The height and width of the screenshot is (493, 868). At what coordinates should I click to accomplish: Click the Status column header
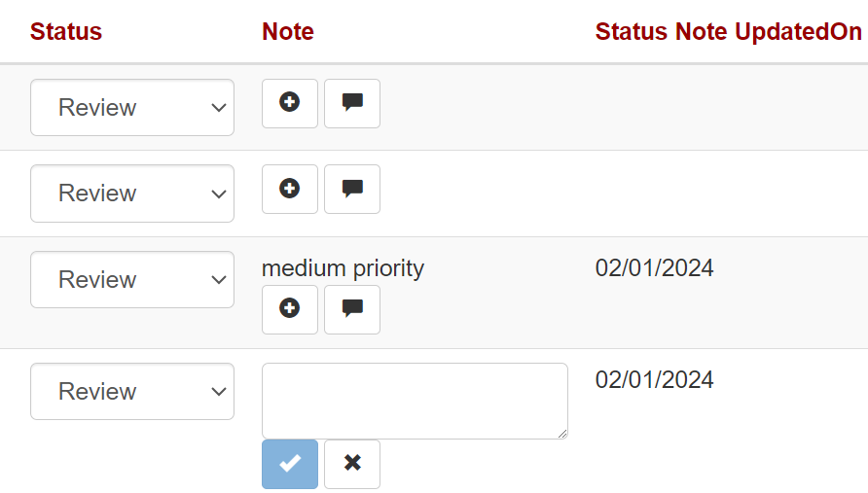click(66, 31)
